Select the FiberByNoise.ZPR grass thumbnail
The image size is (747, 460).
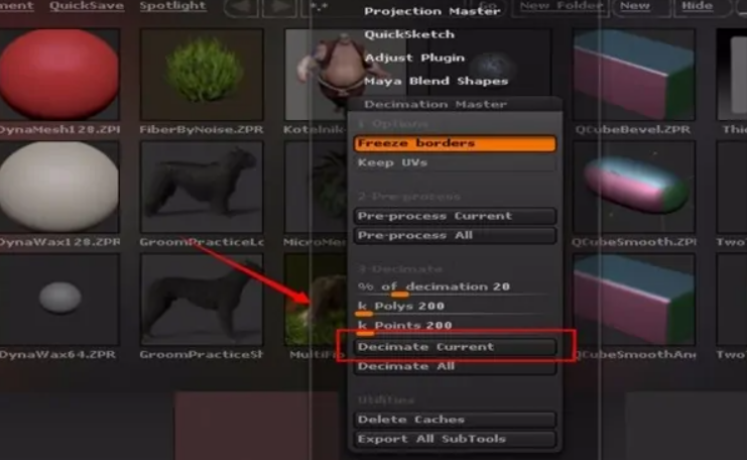click(x=202, y=74)
